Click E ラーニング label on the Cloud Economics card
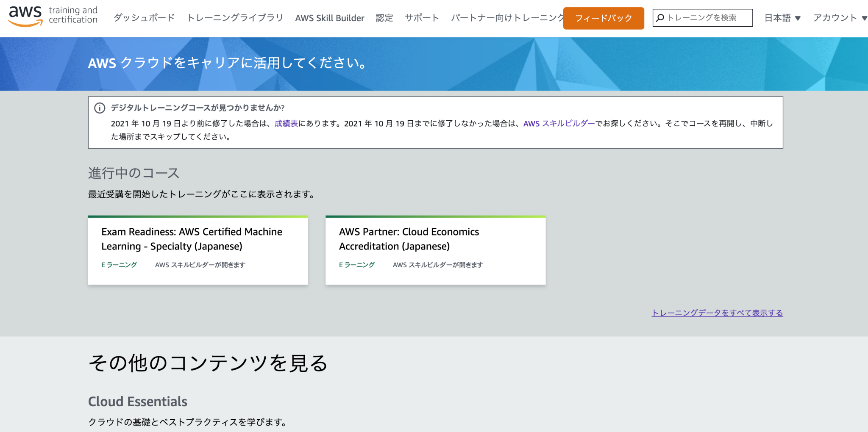This screenshot has height=432, width=868. coord(357,265)
